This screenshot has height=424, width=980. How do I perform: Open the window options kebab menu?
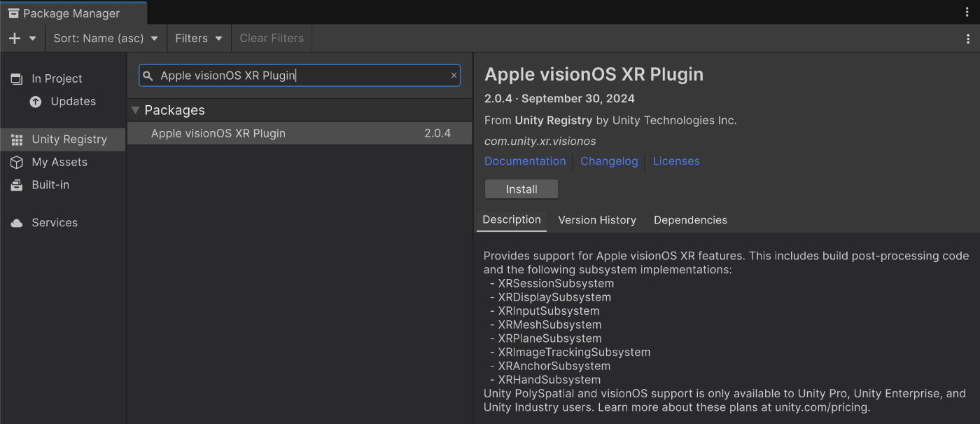click(968, 12)
